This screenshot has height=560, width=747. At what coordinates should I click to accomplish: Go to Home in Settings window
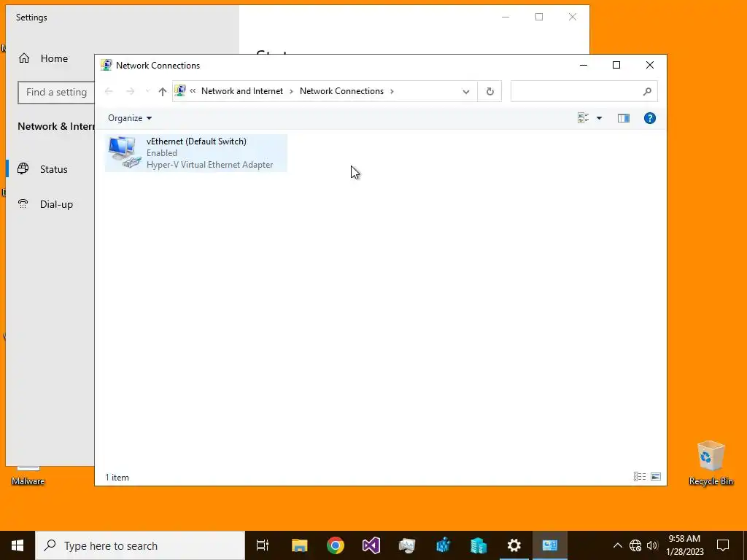pyautogui.click(x=43, y=58)
